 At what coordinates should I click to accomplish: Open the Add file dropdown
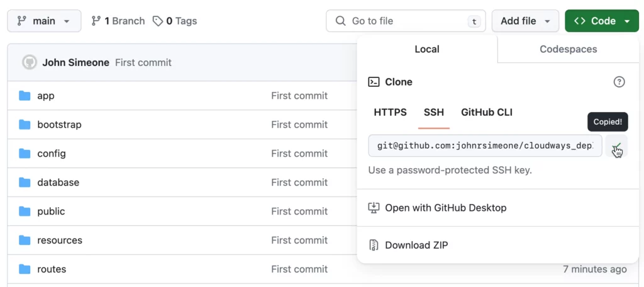click(x=525, y=21)
